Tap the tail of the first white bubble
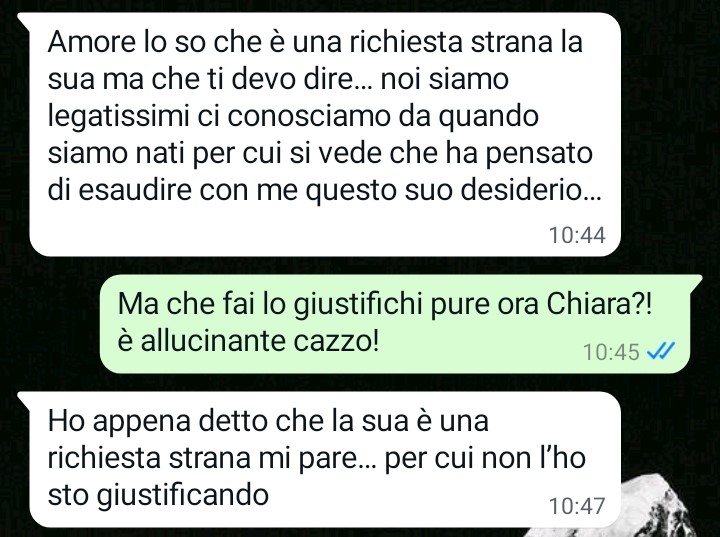 [x=24, y=19]
